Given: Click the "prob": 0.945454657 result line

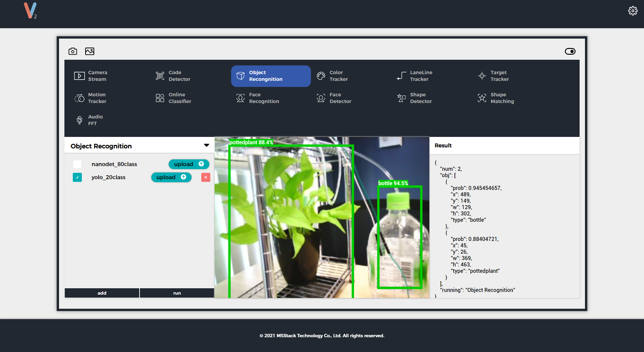Looking at the screenshot, I should pyautogui.click(x=476, y=188).
